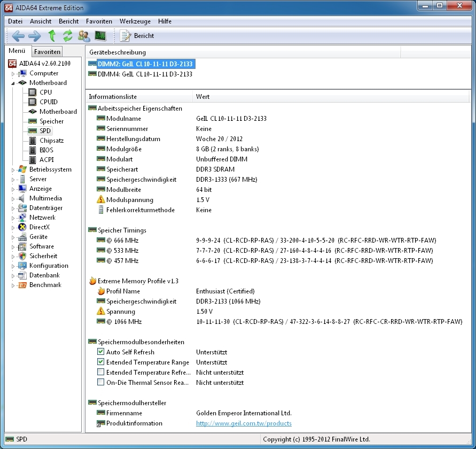Open the user management toolbar icon

[84, 36]
